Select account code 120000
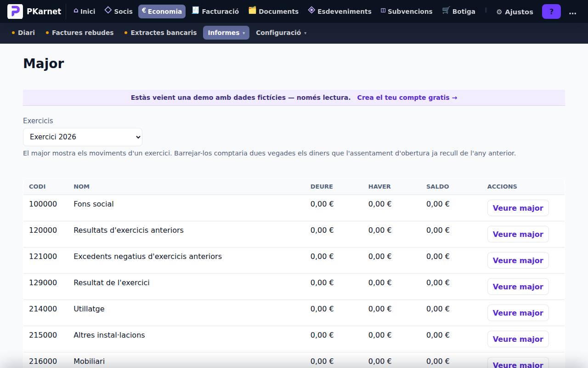This screenshot has height=368, width=588. click(43, 230)
